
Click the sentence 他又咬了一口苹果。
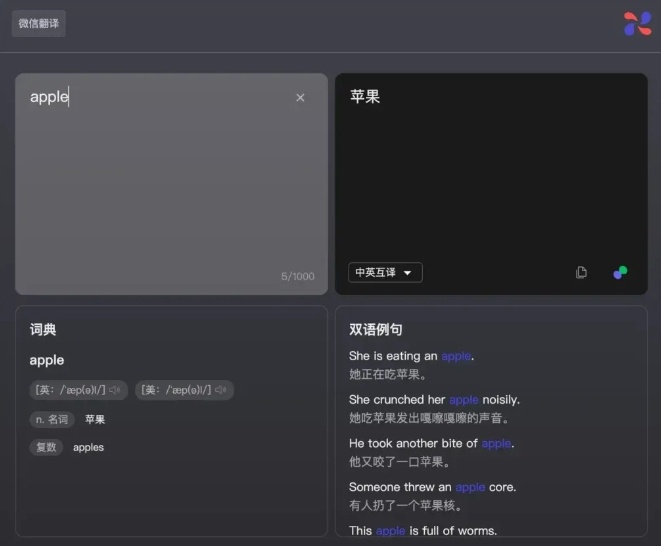click(400, 462)
